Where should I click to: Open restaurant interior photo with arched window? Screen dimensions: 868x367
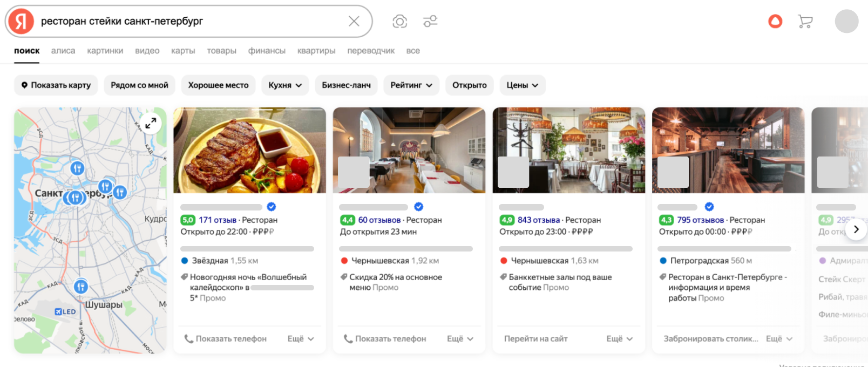tap(409, 150)
